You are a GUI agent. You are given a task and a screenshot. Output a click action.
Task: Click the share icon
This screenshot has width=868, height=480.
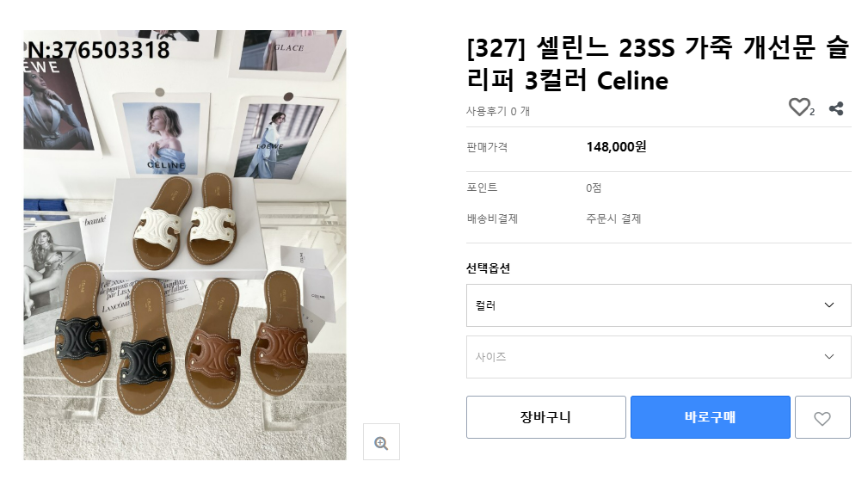pyautogui.click(x=835, y=108)
